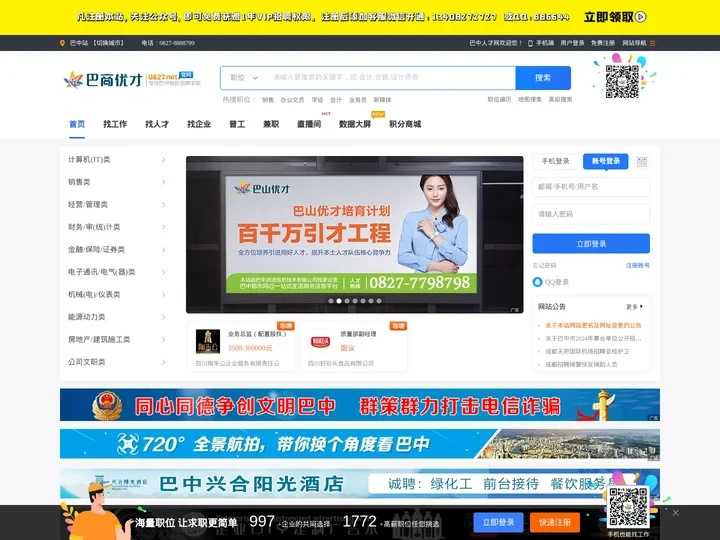
Task: Click the QR code beside search bar
Action: pyautogui.click(x=622, y=81)
